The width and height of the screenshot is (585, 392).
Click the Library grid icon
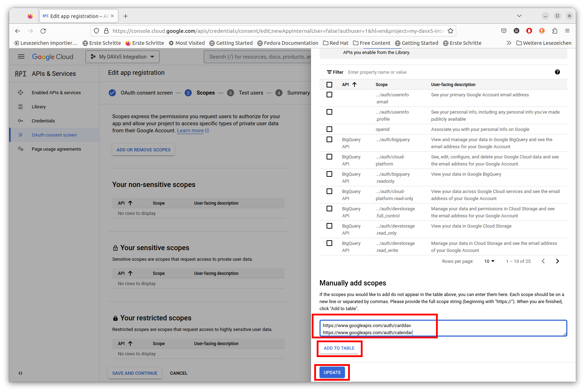[x=20, y=107]
